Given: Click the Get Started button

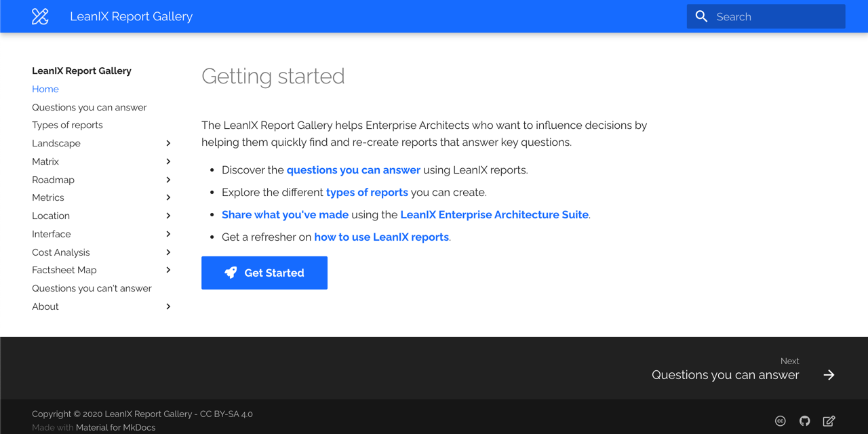Looking at the screenshot, I should (264, 273).
